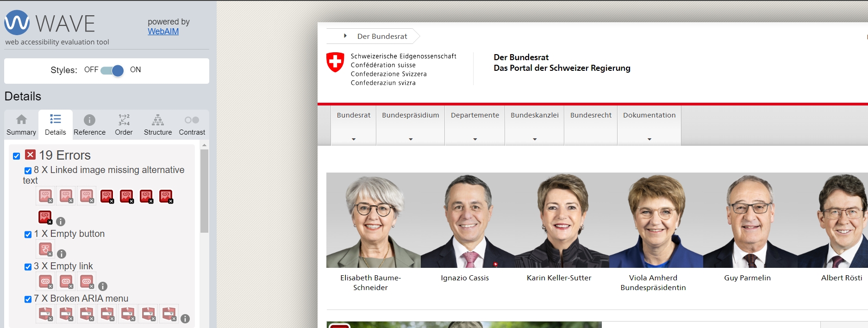Select fourth Broken ARIA menu error icon
Screen dimensions: 868x328
click(x=107, y=314)
